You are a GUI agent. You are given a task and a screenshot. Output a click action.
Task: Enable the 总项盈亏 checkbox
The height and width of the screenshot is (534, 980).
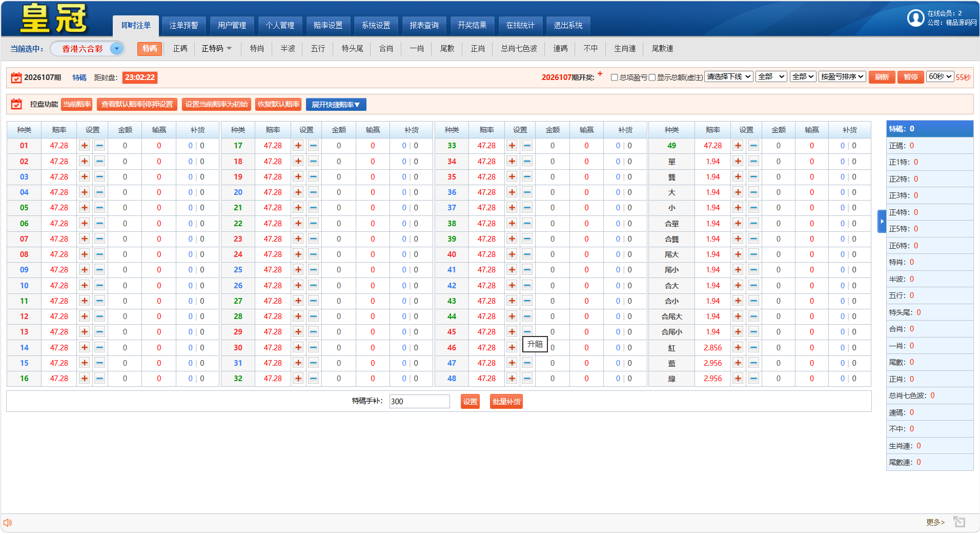coord(614,77)
